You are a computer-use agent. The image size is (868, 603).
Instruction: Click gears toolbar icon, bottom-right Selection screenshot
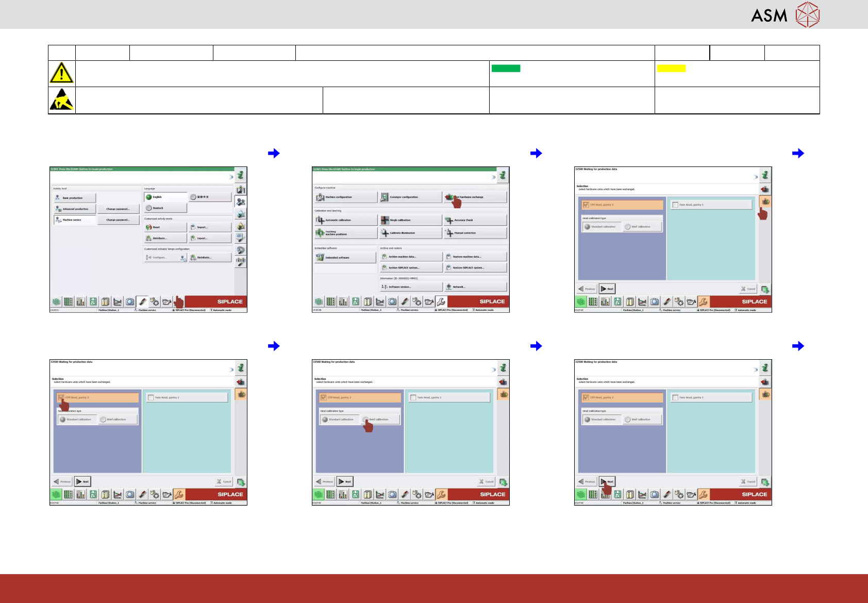679,494
